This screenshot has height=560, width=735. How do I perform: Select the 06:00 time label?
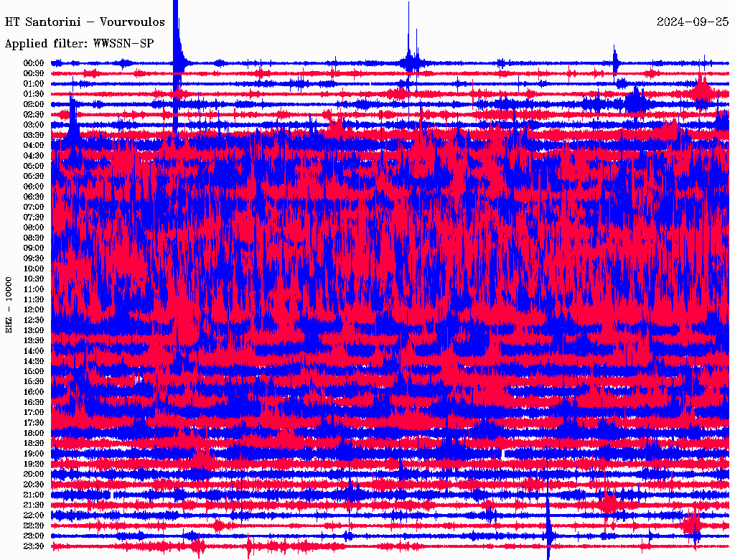tap(34, 186)
